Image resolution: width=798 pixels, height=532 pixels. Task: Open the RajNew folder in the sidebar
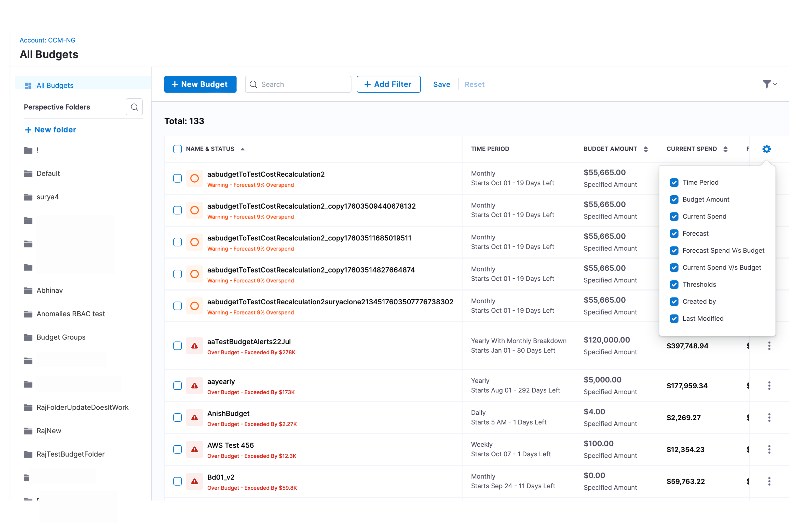pyautogui.click(x=49, y=431)
